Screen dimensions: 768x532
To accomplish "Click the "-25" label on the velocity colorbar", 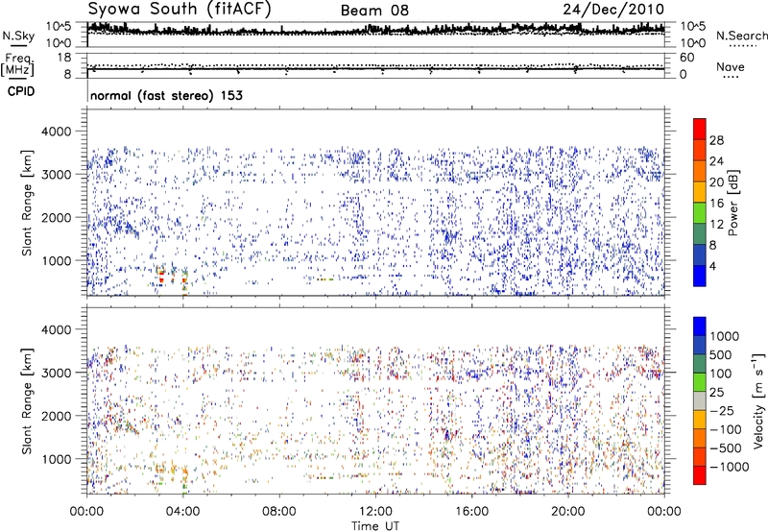I will point(722,411).
